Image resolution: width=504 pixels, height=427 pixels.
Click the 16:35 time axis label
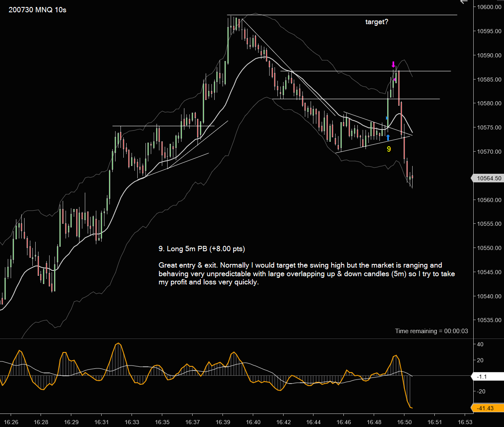point(162,422)
